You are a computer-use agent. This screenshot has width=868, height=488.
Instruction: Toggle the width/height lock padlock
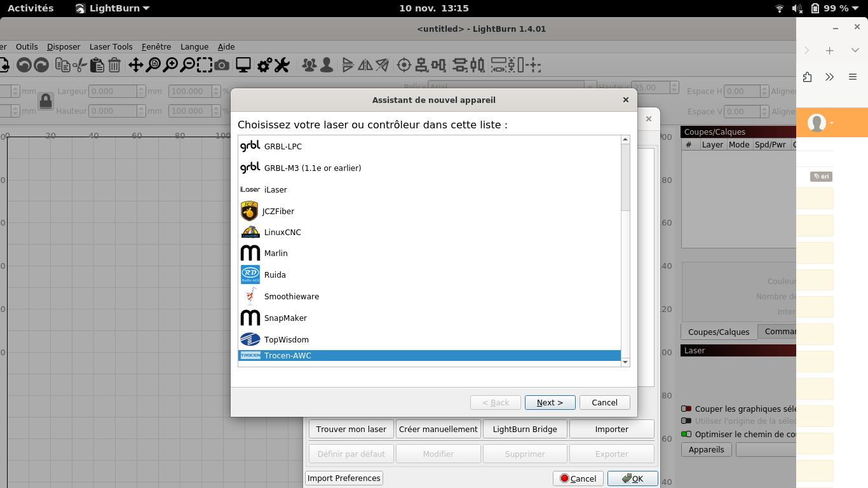click(x=45, y=101)
